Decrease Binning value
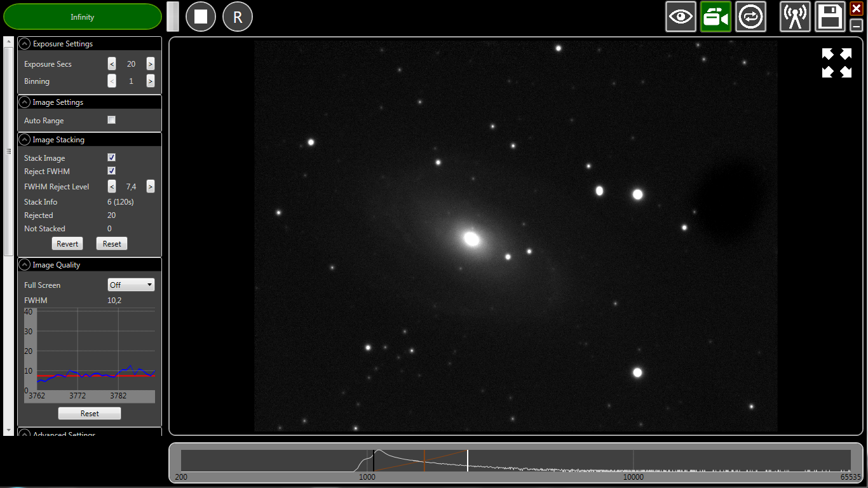 click(x=112, y=81)
